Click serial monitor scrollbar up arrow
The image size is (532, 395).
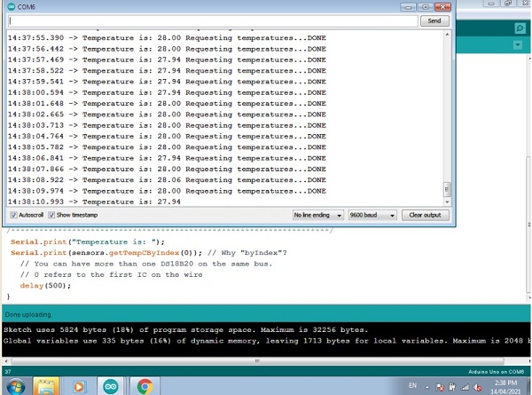click(x=447, y=35)
